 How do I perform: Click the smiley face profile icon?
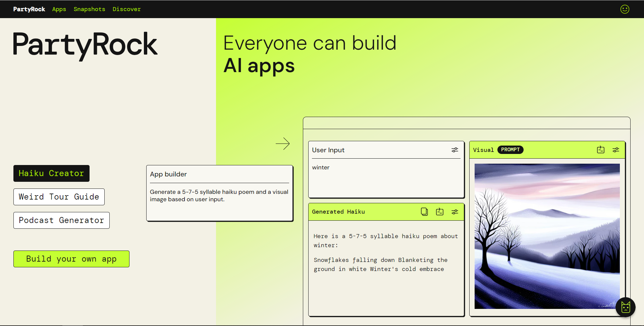pyautogui.click(x=625, y=9)
